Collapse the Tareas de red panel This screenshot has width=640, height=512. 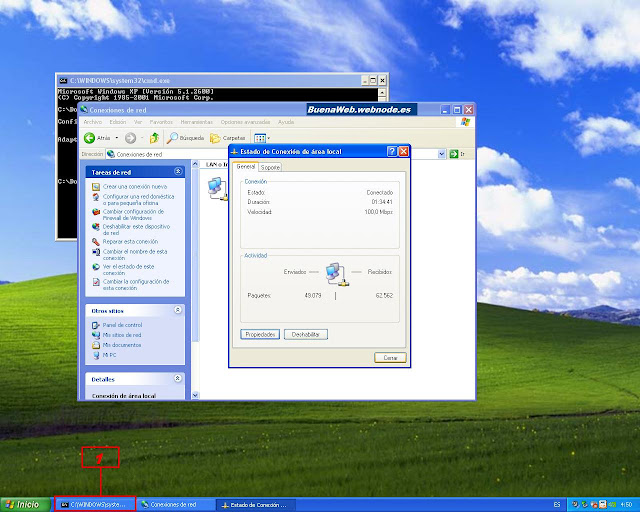pyautogui.click(x=178, y=171)
